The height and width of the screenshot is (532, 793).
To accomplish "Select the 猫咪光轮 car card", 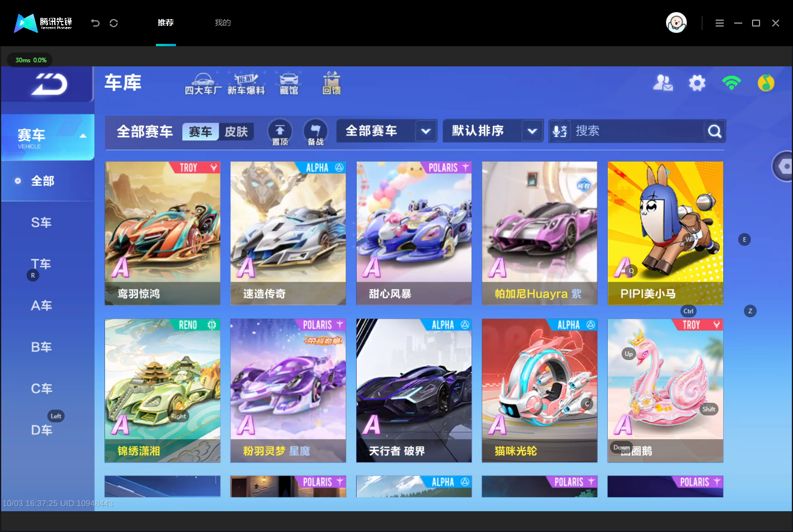I will coord(540,391).
